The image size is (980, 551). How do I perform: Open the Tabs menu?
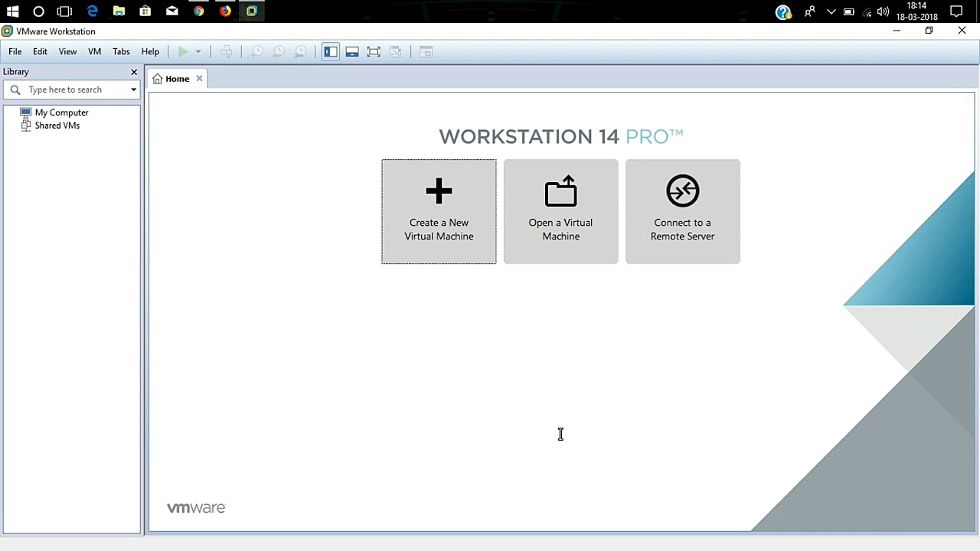(x=121, y=52)
